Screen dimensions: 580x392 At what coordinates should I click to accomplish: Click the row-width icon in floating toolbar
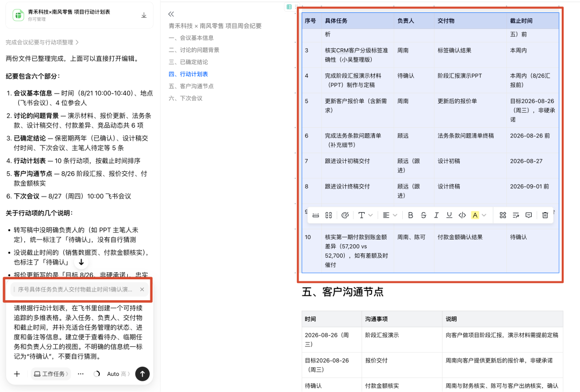coord(316,215)
